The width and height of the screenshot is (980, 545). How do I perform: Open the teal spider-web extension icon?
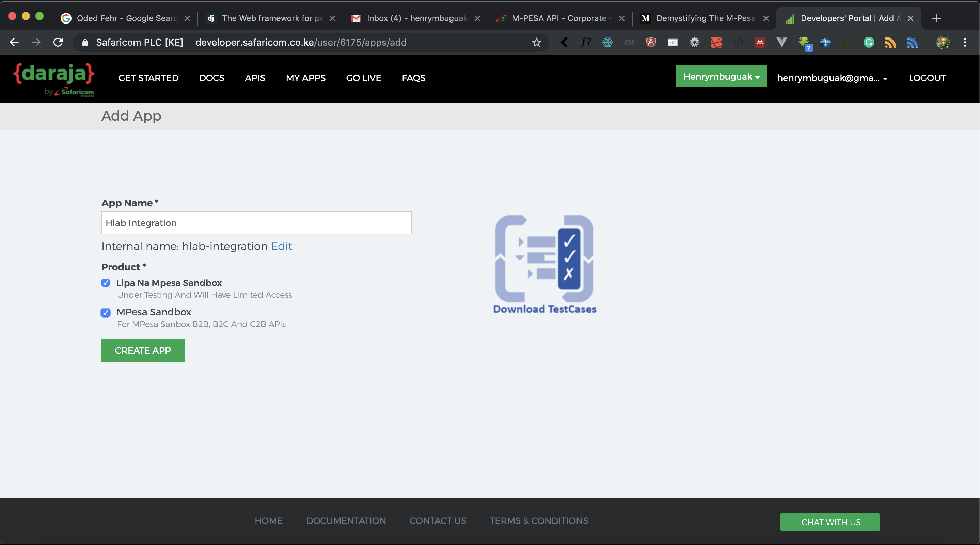(607, 42)
